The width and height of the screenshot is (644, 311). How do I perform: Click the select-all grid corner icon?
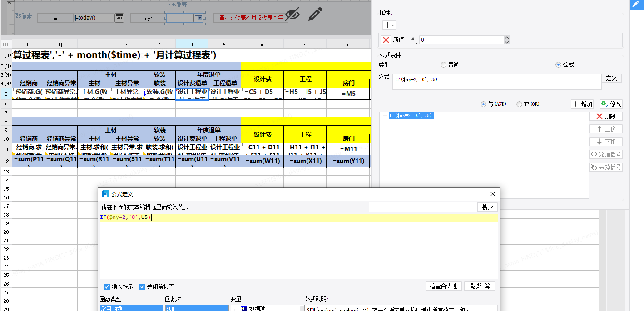6,44
